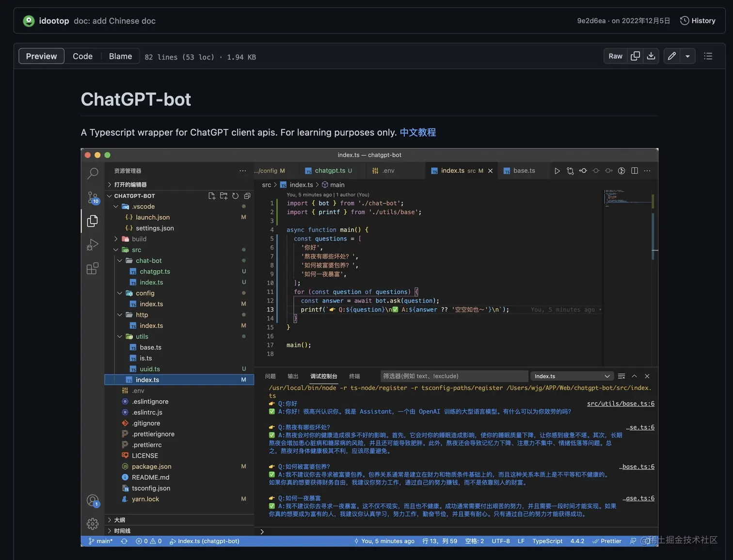Open the Accounts icon in activity bar
The image size is (733, 560).
[x=93, y=501]
